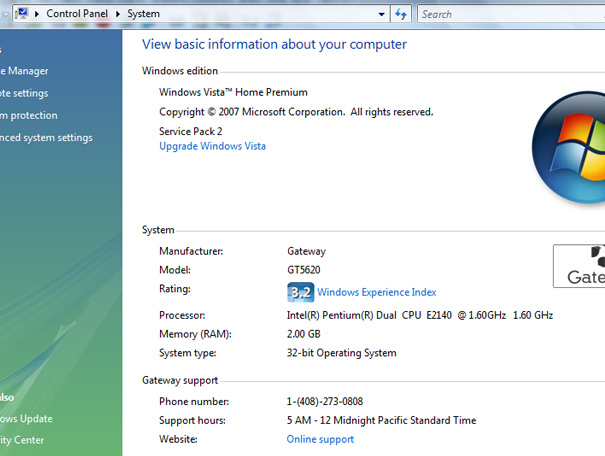Click the Intel Pentium Dual processor text
The height and width of the screenshot is (456, 605).
420,315
